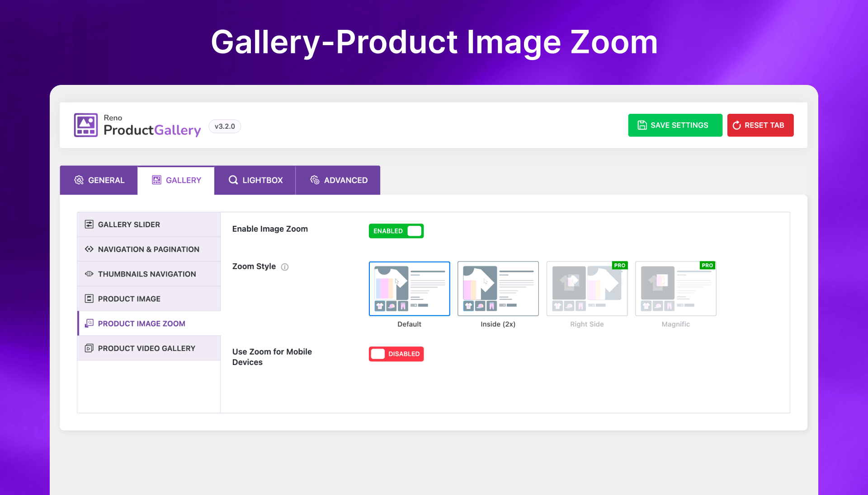This screenshot has width=868, height=495.
Task: Click the Zoom Style info icon
Action: pos(285,267)
